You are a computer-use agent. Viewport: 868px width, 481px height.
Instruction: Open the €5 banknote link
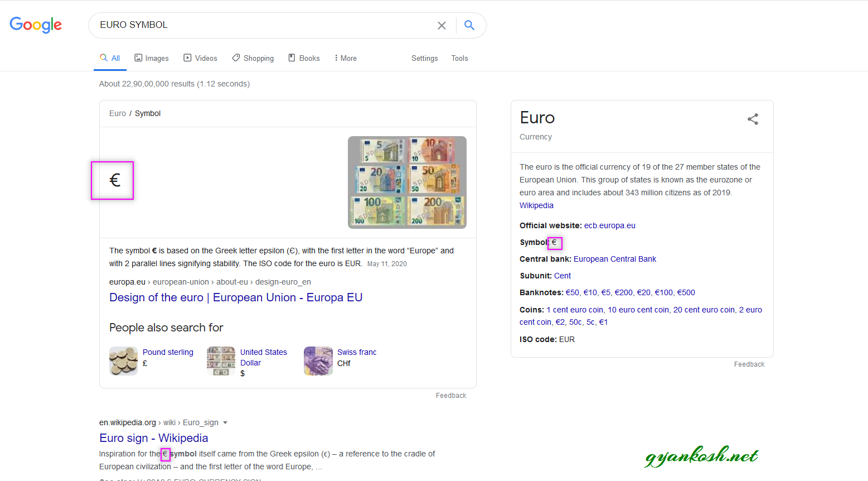(605, 292)
